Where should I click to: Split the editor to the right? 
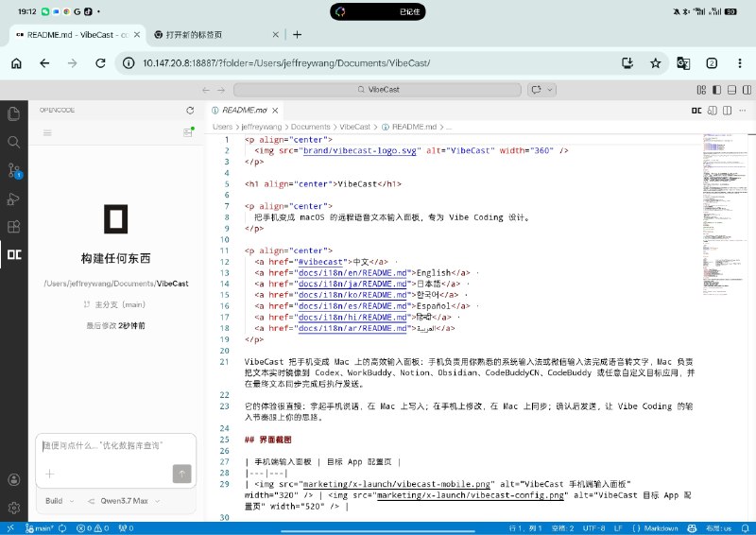point(727,111)
